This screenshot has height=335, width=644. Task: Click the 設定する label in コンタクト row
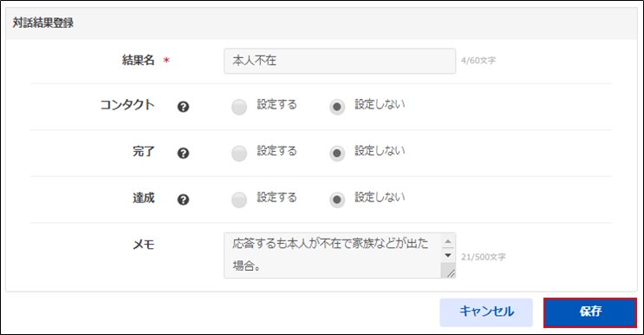276,104
